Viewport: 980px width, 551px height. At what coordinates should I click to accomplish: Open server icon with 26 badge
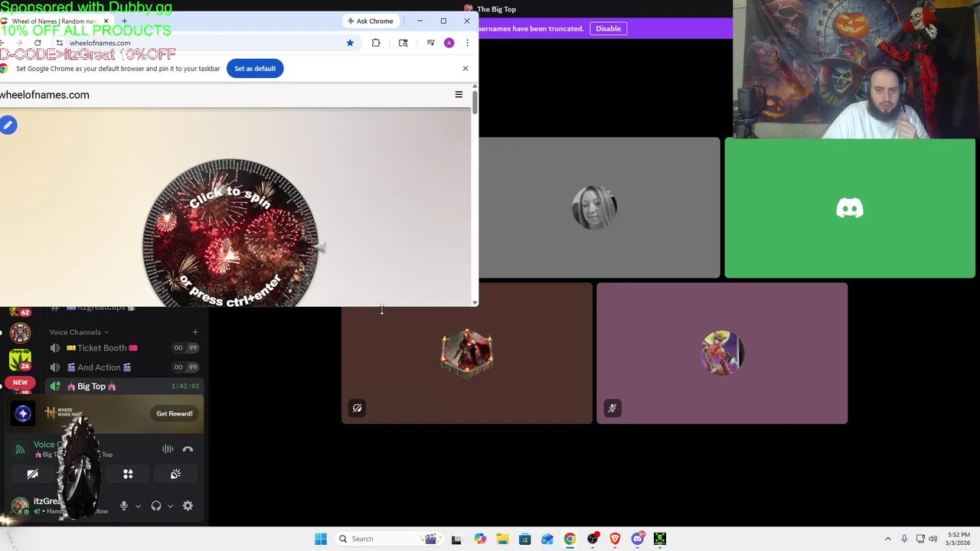[x=20, y=358]
